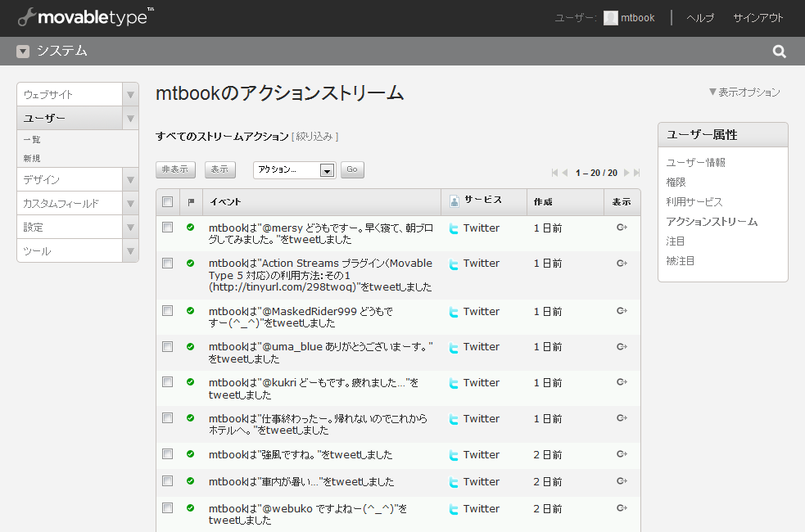Click the mtbook user avatar icon
The height and width of the screenshot is (532, 805).
(x=610, y=18)
